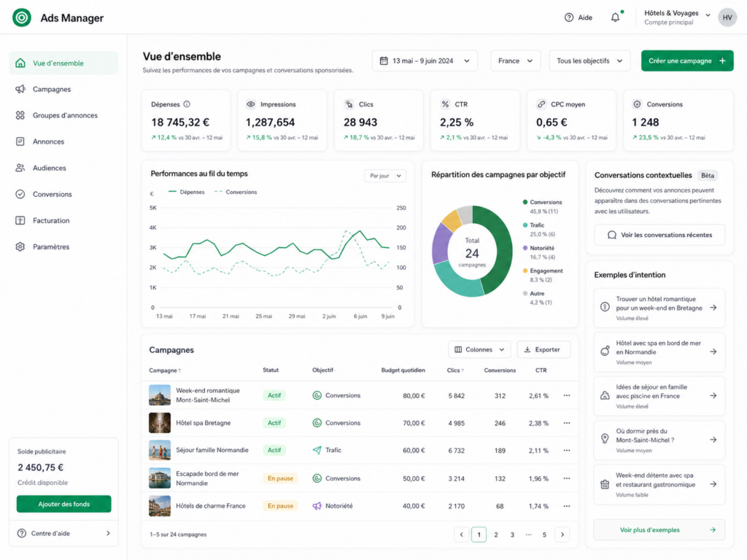Click arrow on Idées de séjour en famille
Viewport: 747px width, 560px height.
pyautogui.click(x=713, y=396)
